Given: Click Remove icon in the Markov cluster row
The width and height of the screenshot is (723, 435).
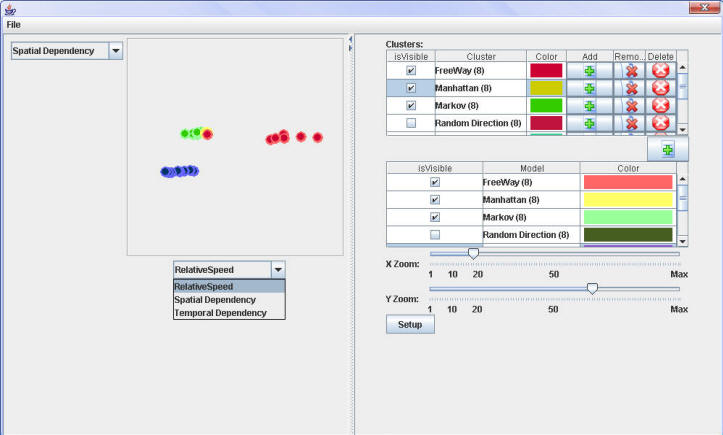Looking at the screenshot, I should coord(631,105).
